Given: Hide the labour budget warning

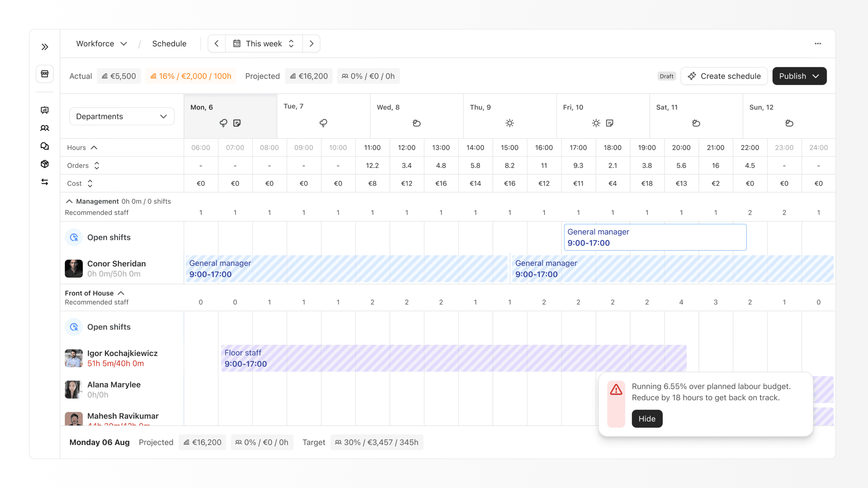Looking at the screenshot, I should (647, 419).
